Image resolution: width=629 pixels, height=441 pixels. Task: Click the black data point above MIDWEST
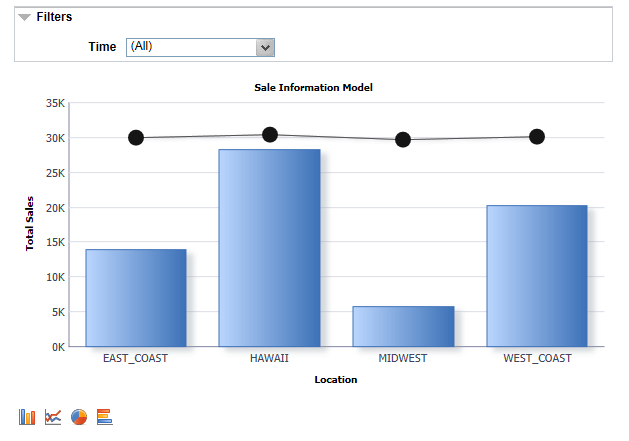point(403,140)
